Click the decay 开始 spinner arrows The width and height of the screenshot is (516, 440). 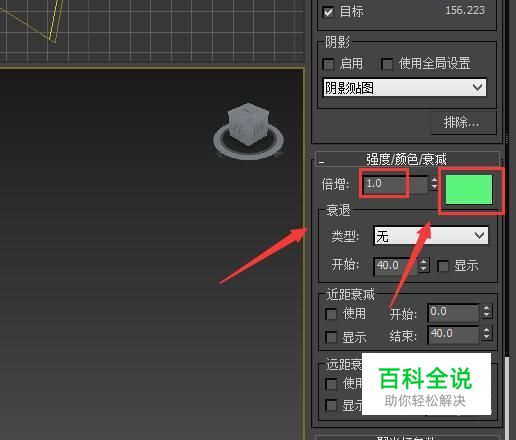click(x=423, y=266)
